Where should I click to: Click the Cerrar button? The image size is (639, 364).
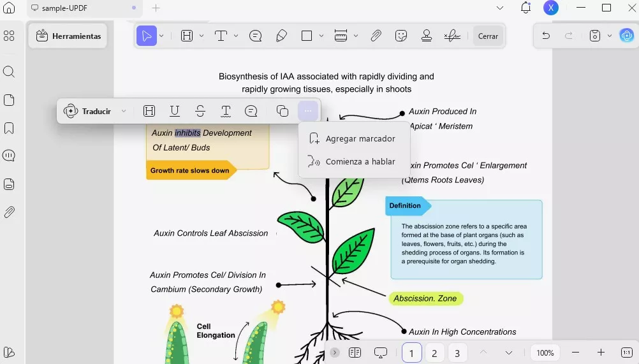click(x=488, y=36)
